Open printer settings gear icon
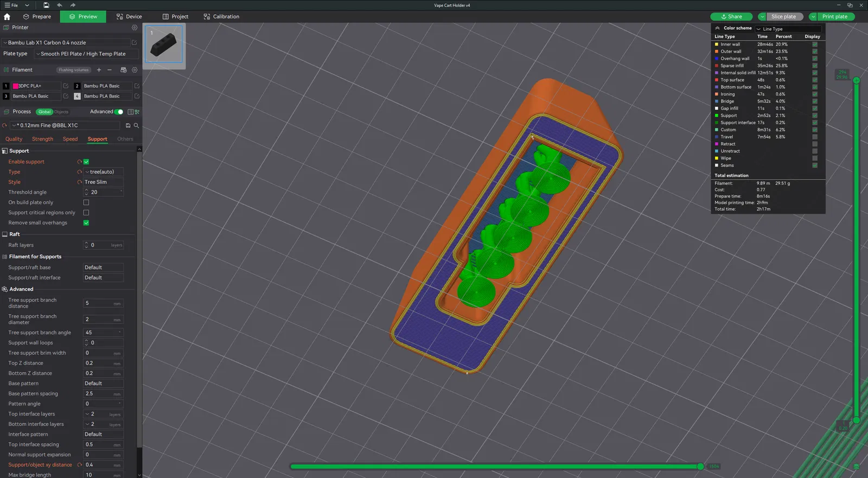 tap(135, 28)
